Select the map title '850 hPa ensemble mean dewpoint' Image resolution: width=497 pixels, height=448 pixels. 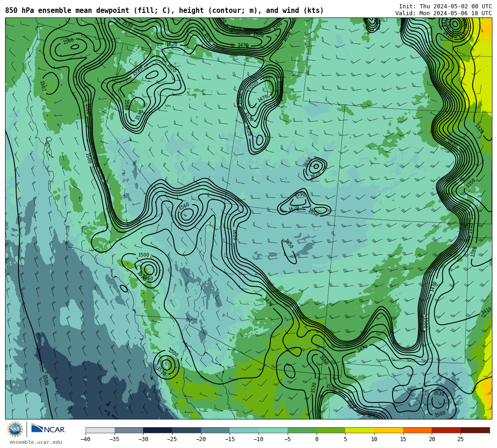pos(67,11)
